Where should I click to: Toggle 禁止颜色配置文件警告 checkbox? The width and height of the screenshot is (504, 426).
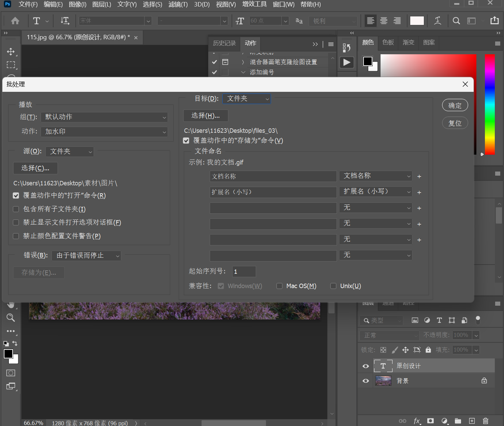point(16,236)
